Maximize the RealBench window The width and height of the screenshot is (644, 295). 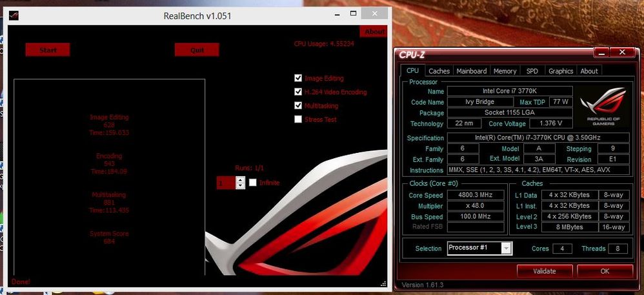[353, 14]
